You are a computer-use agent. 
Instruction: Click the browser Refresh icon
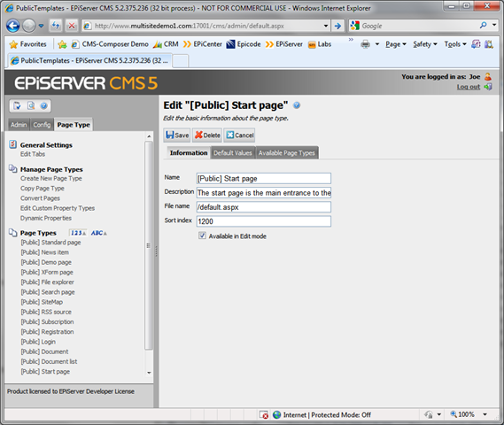coord(56,26)
